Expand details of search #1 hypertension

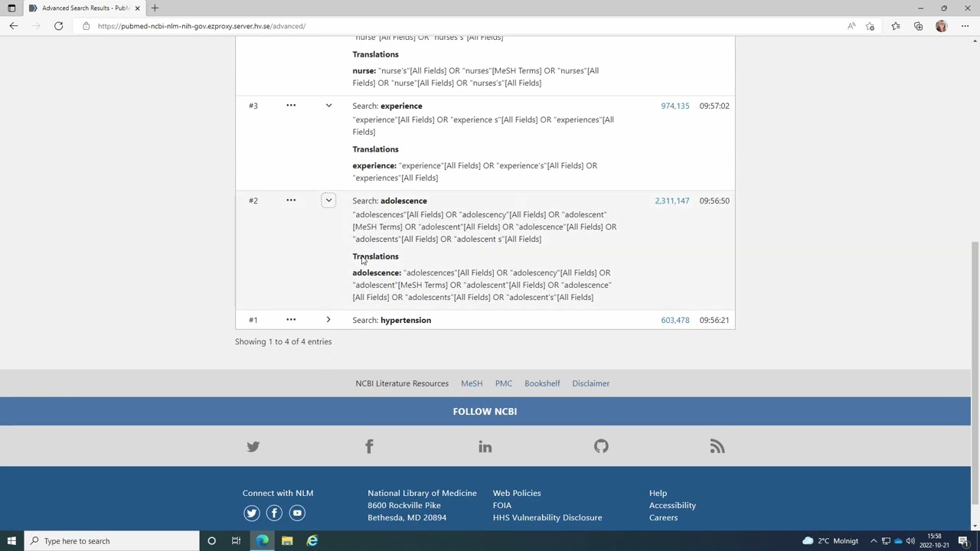[328, 320]
